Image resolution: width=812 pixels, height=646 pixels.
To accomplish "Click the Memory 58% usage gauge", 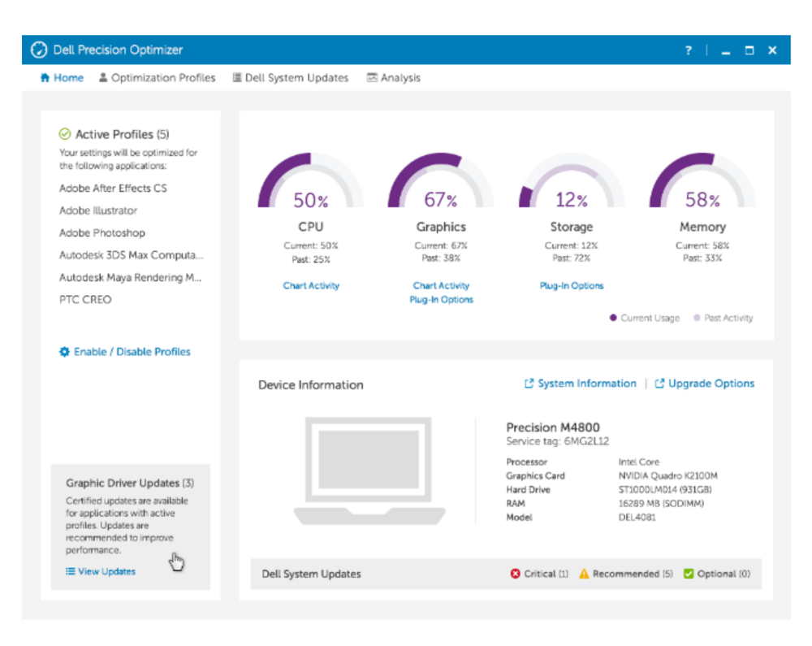I will point(702,180).
